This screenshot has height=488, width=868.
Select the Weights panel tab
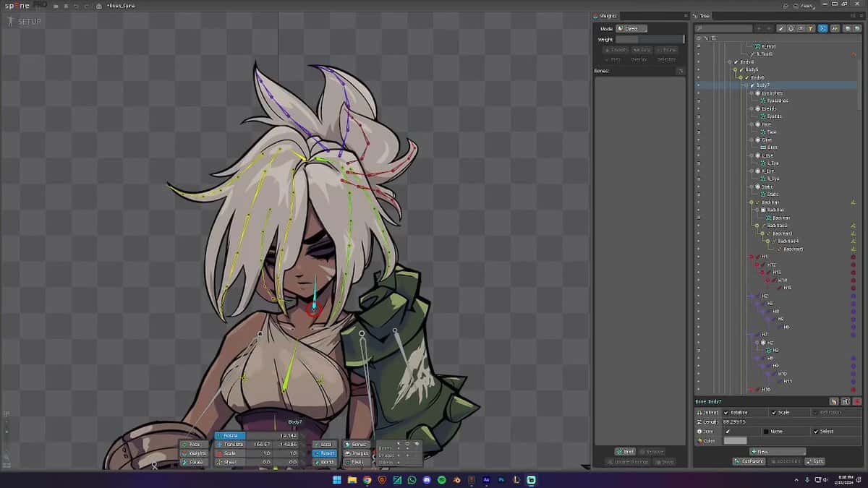tap(605, 15)
